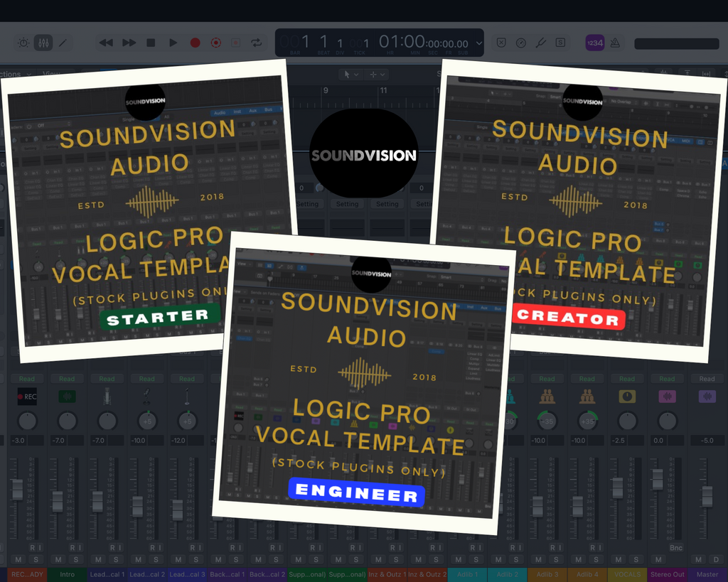Solo the VOCALS channel strip
Image resolution: width=728 pixels, height=582 pixels.
click(636, 560)
